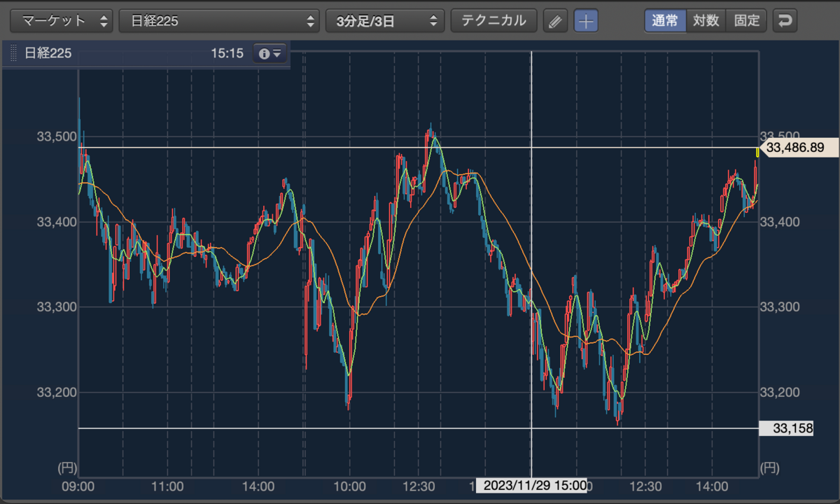The height and width of the screenshot is (504, 840).
Task: Open the テクニカル indicators button
Action: click(x=493, y=21)
